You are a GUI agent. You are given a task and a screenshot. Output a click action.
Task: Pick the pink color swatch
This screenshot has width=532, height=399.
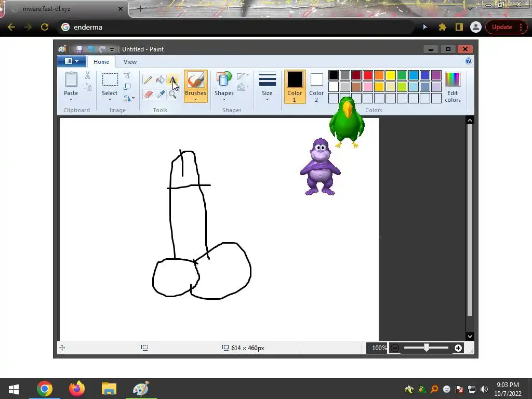[368, 87]
